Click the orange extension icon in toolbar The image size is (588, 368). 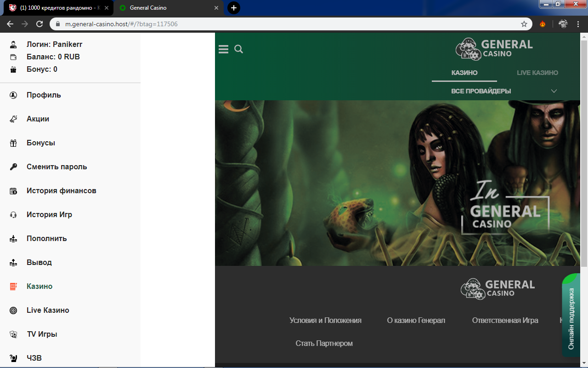(x=543, y=24)
